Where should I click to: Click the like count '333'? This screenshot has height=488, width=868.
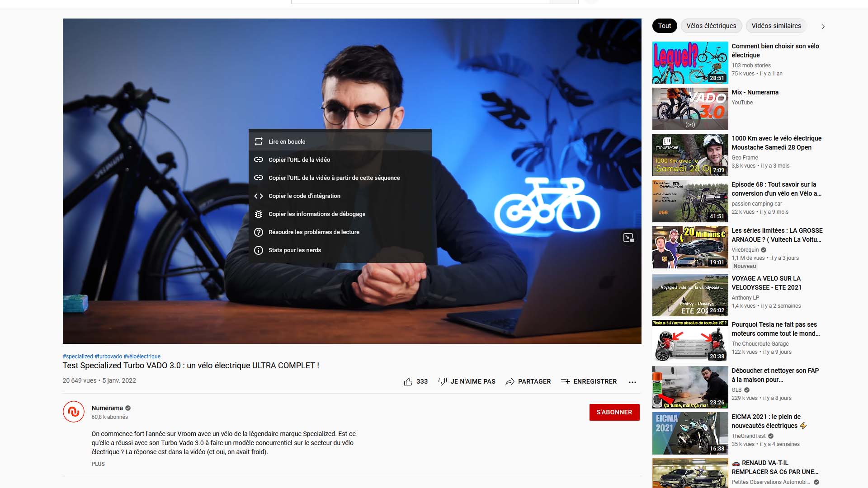coord(422,381)
